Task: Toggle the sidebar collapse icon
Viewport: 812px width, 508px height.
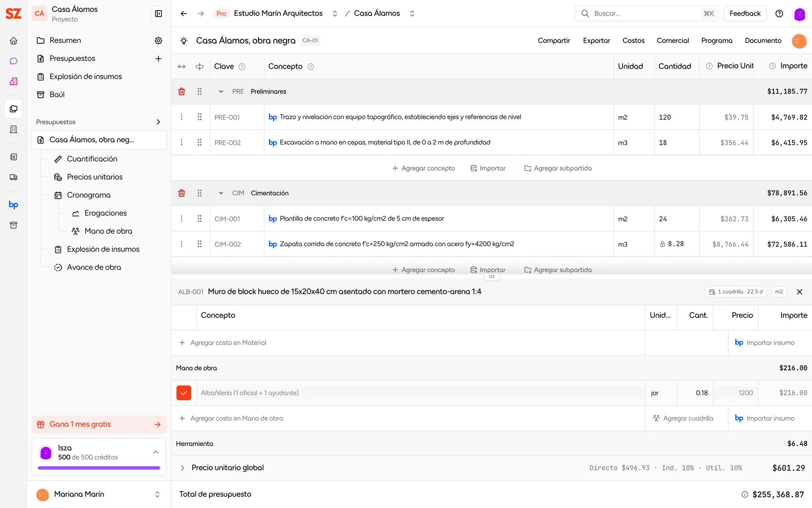Action: click(x=159, y=14)
